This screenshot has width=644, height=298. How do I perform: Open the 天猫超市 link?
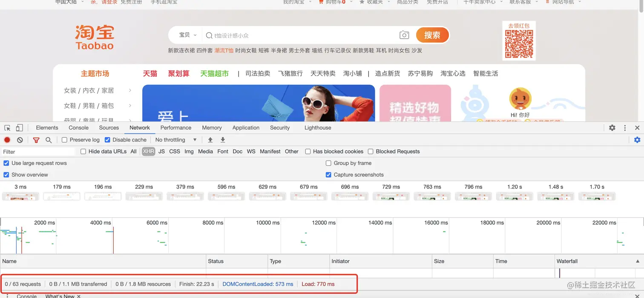tap(215, 74)
